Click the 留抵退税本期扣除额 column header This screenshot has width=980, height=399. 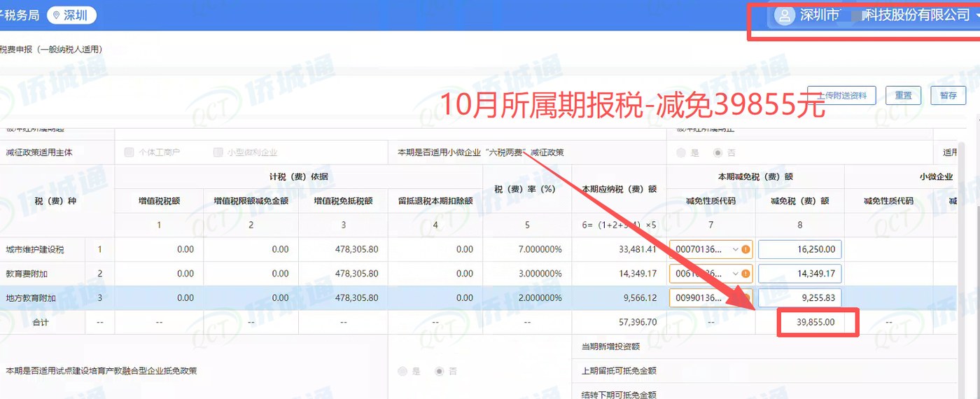(435, 201)
